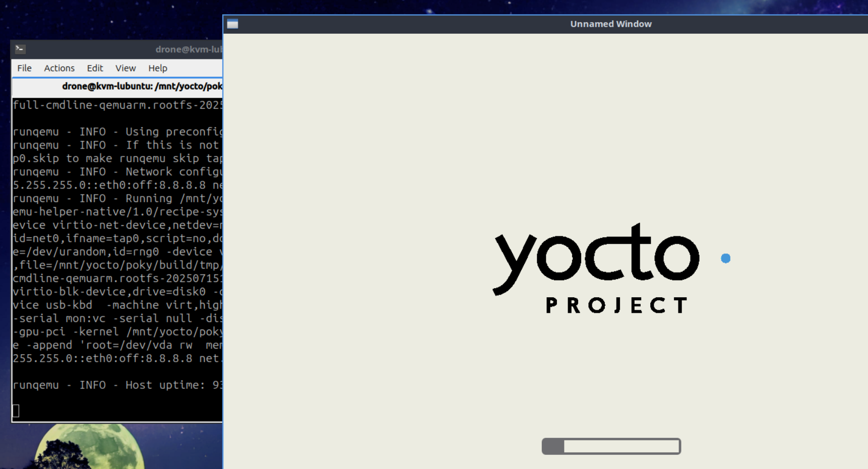Click the blue dot beside yocto logo

[x=726, y=258]
